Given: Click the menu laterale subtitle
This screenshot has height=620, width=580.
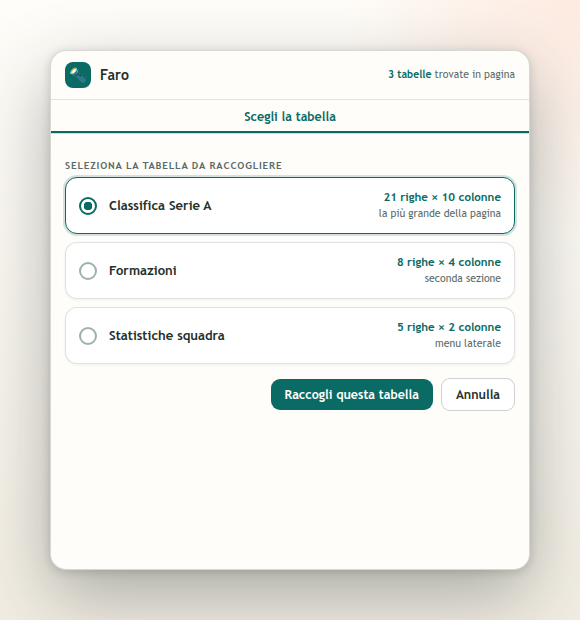Looking at the screenshot, I should (468, 343).
